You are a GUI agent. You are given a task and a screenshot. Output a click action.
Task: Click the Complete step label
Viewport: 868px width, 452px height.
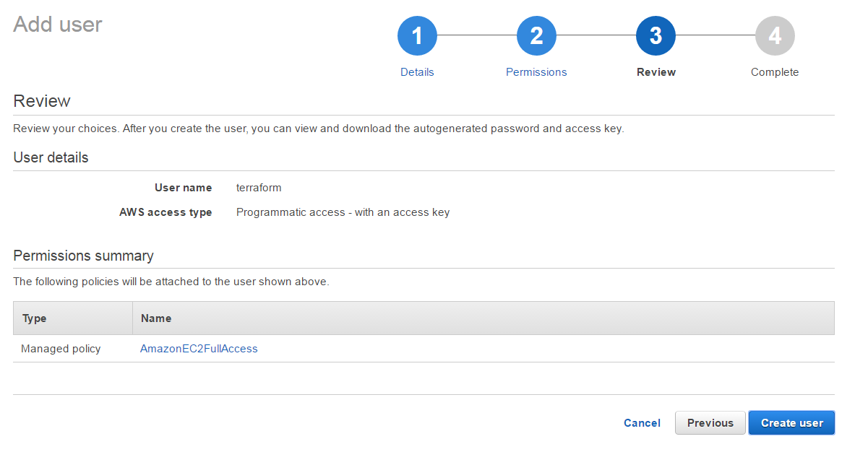pos(775,72)
